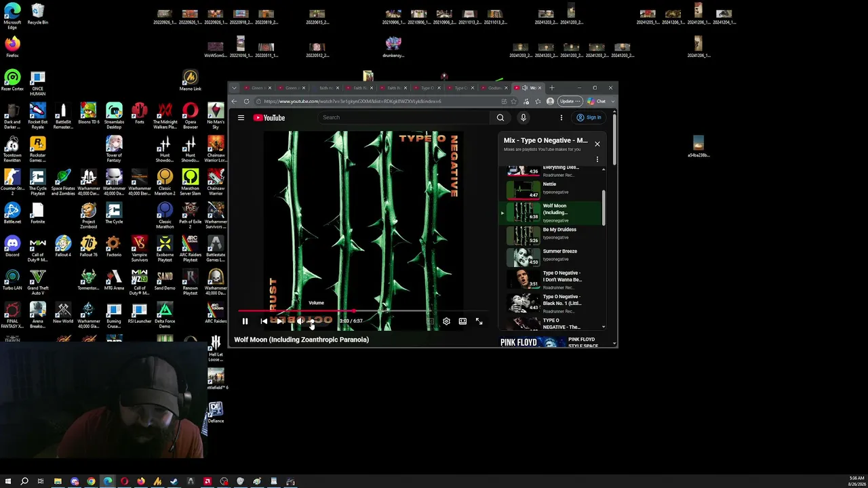Go to the YouTube home logo
The height and width of the screenshot is (488, 868).
pyautogui.click(x=269, y=118)
